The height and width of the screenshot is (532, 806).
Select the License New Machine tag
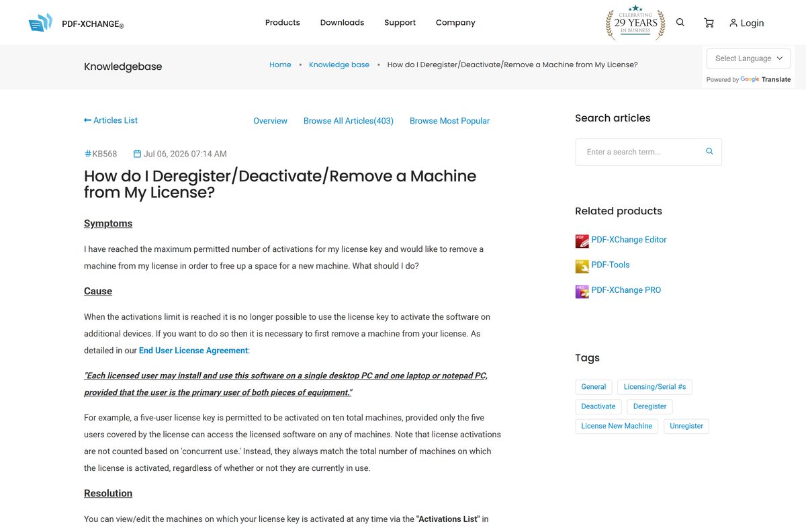click(617, 426)
